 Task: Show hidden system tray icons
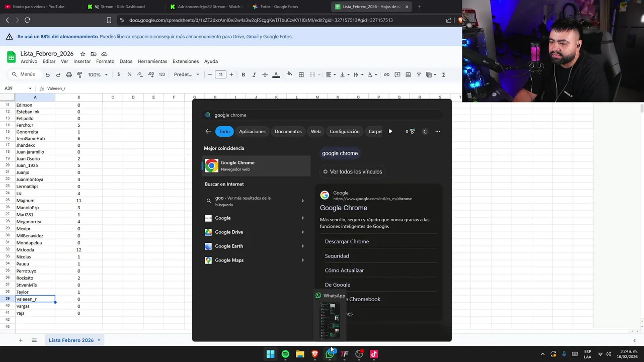(542, 354)
